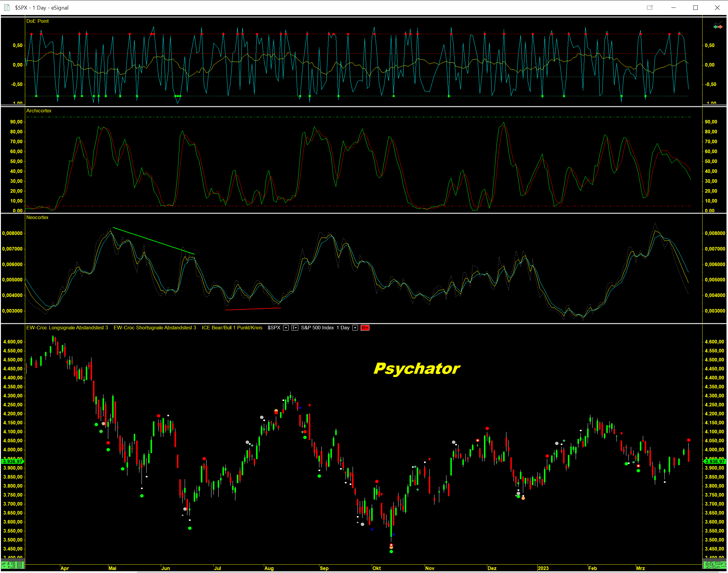Viewport: 728px width, 573px height.
Task: Select the Archicortex study label
Action: (x=39, y=111)
